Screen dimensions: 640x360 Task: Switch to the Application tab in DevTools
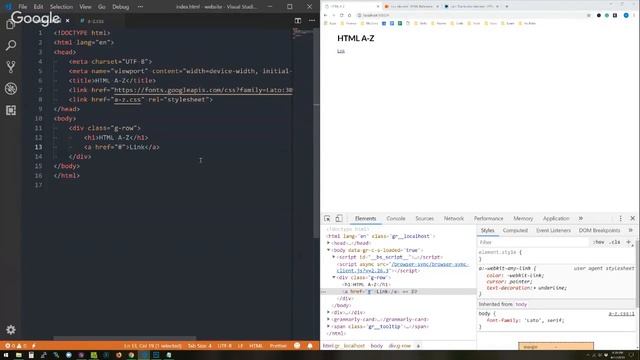click(556, 219)
